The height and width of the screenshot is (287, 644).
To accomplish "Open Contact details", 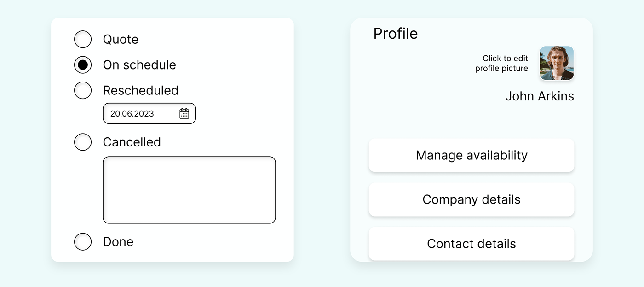I will 471,244.
